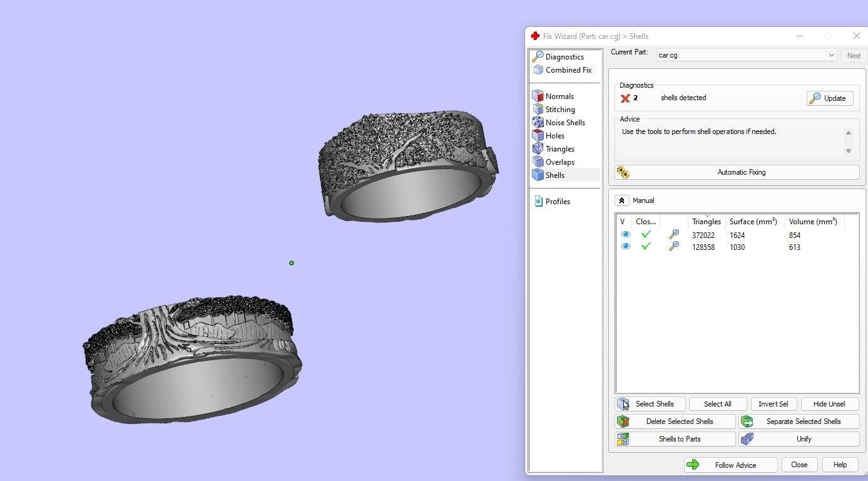
Task: Hide the 128558-triangle shell with its eye icon
Action: point(625,247)
